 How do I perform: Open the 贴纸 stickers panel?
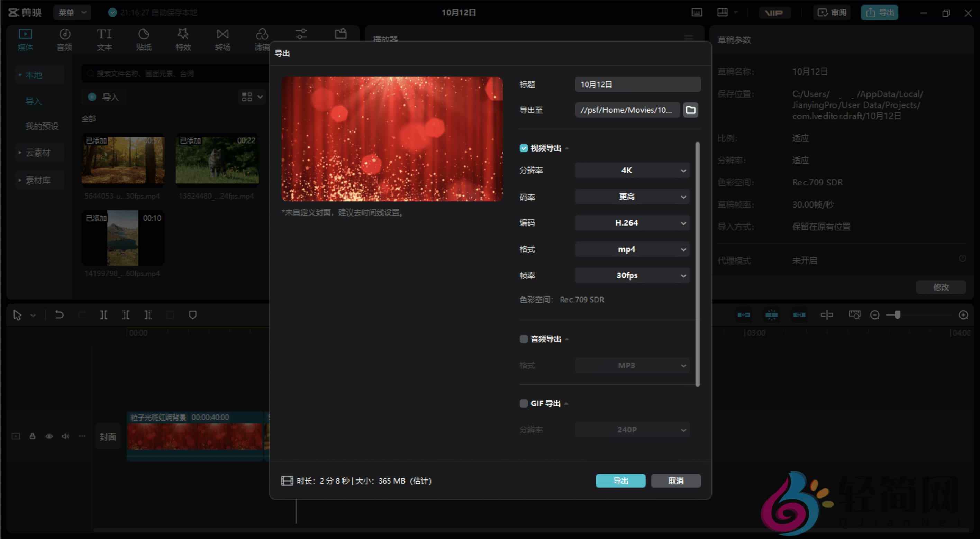[143, 39]
